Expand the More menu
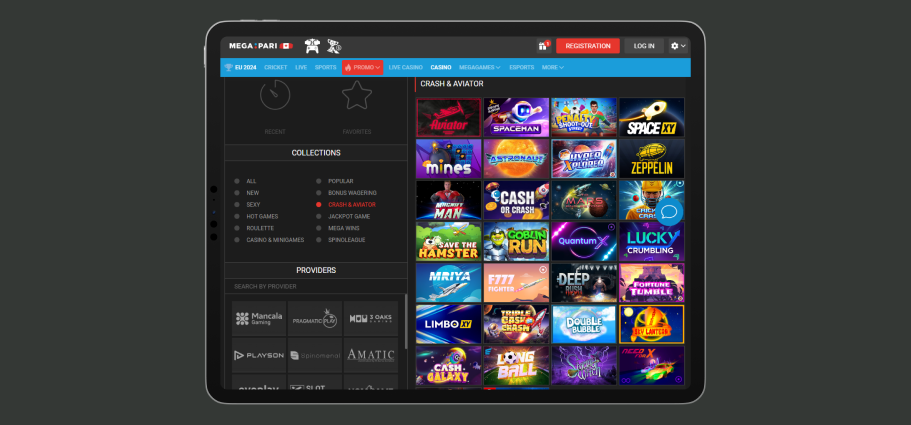Image resolution: width=911 pixels, height=425 pixels. (553, 67)
